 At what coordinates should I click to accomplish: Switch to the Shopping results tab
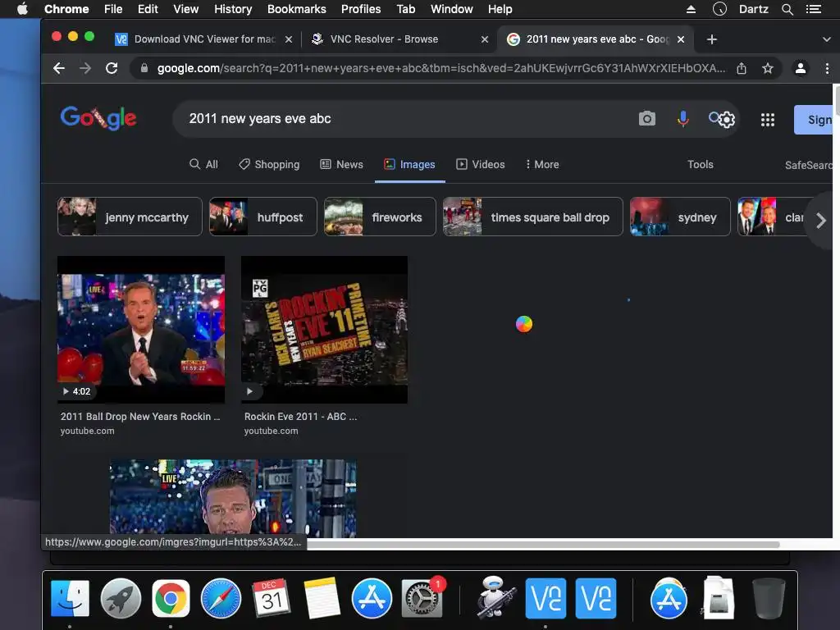pyautogui.click(x=269, y=164)
